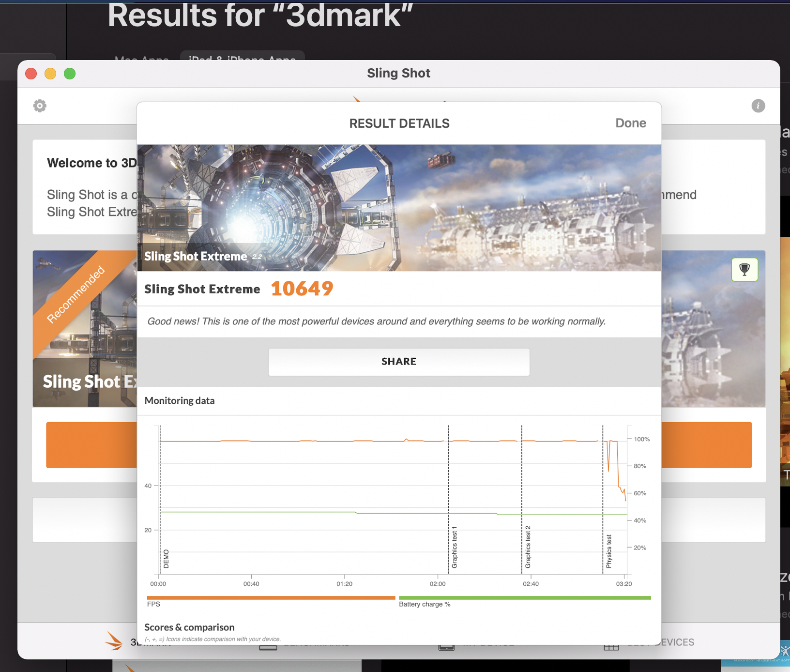Click the FPS legend bar
790x672 pixels.
click(x=271, y=598)
